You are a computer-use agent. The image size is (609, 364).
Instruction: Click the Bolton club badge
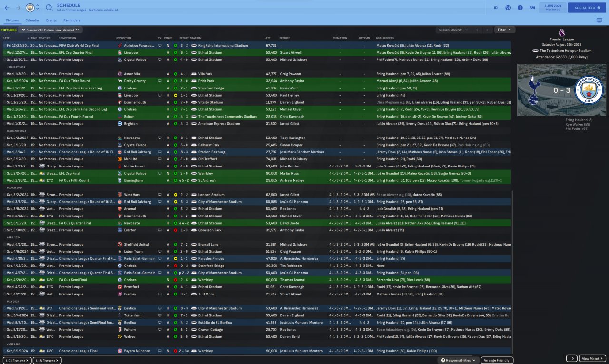click(x=119, y=117)
